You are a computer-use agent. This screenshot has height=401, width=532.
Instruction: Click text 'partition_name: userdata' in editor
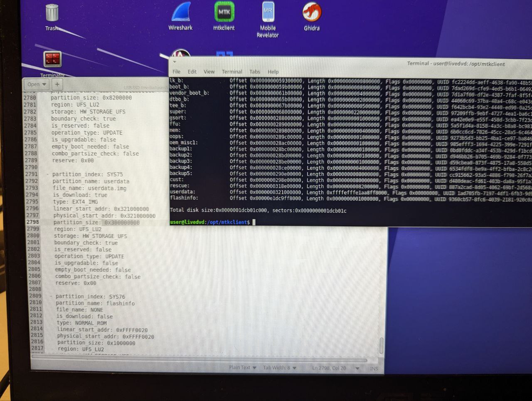(91, 181)
